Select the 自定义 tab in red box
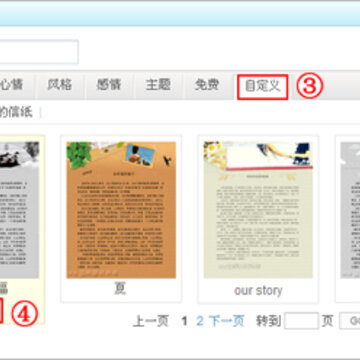 (x=263, y=87)
